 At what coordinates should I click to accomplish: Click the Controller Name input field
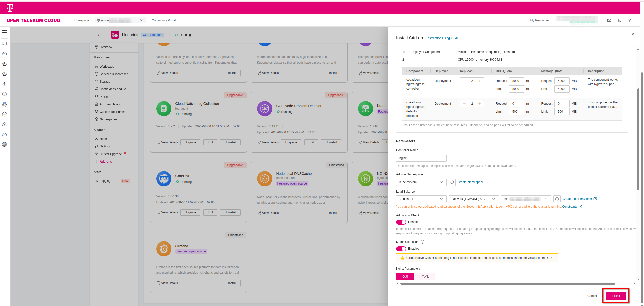[421, 158]
